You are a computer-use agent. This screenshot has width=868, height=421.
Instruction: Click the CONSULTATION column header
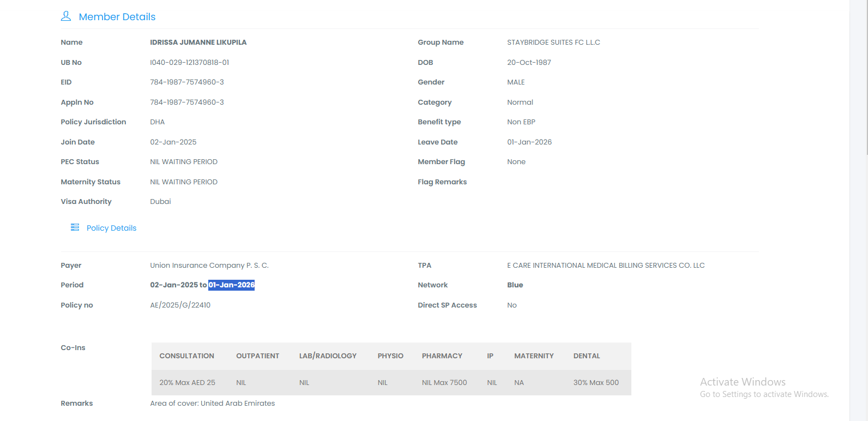pos(186,356)
